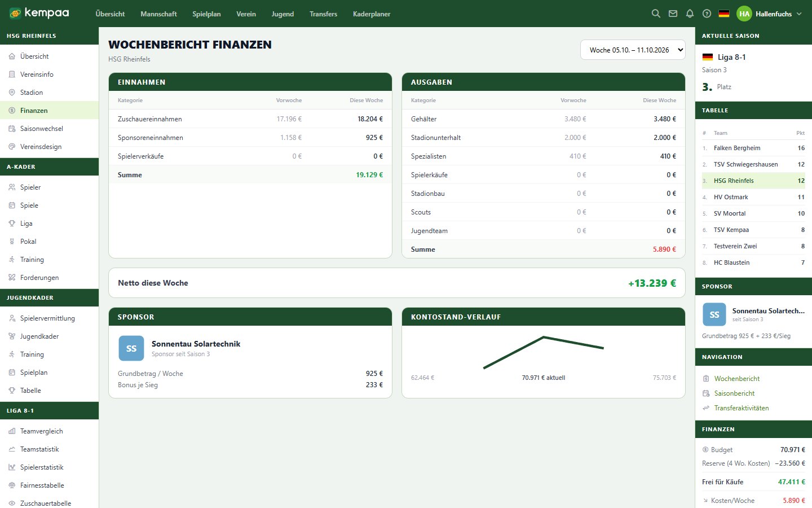Click the kempaa logo

pyautogui.click(x=39, y=13)
